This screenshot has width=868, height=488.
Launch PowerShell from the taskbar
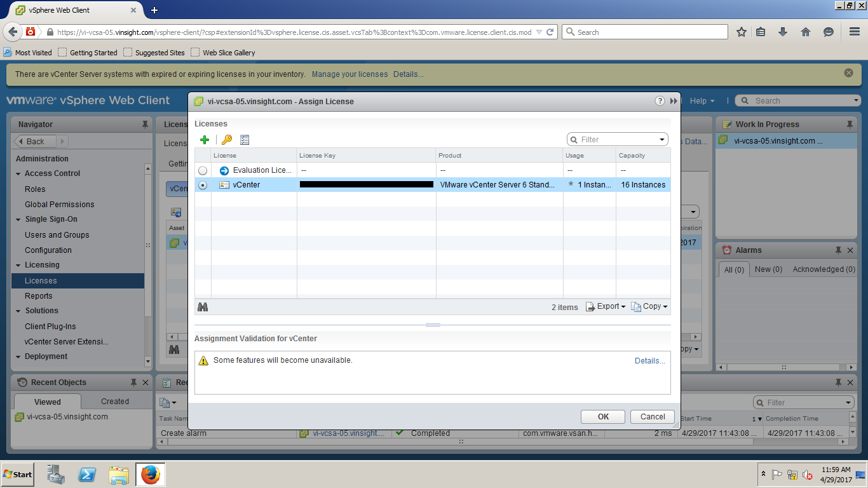pyautogui.click(x=87, y=475)
